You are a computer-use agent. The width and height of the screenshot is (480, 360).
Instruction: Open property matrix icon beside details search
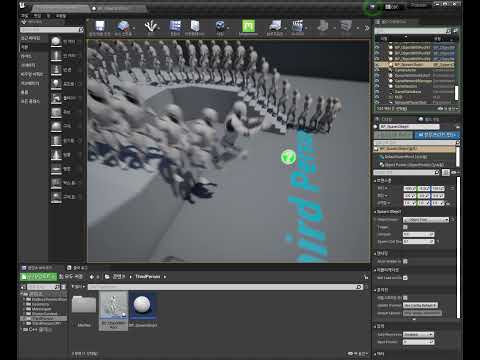[446, 172]
